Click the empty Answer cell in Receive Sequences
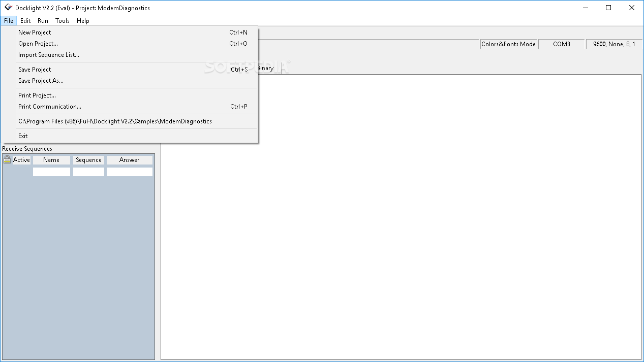The height and width of the screenshot is (362, 644). coord(129,172)
